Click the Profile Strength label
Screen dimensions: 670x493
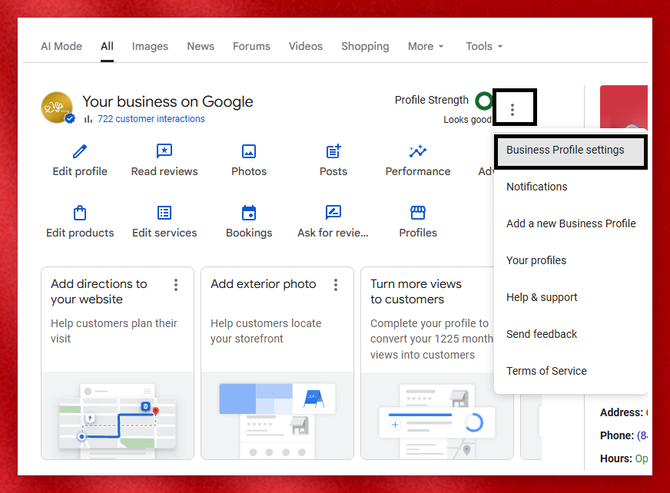click(x=432, y=100)
